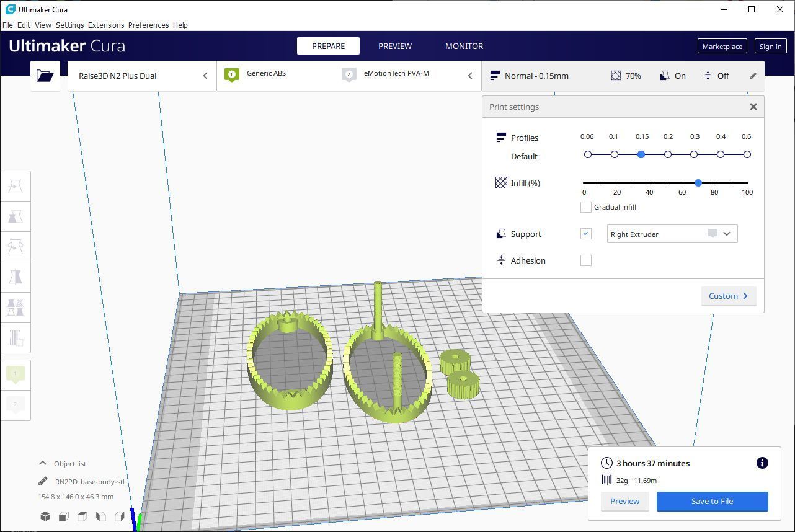Open the Preferences menu

coord(148,25)
